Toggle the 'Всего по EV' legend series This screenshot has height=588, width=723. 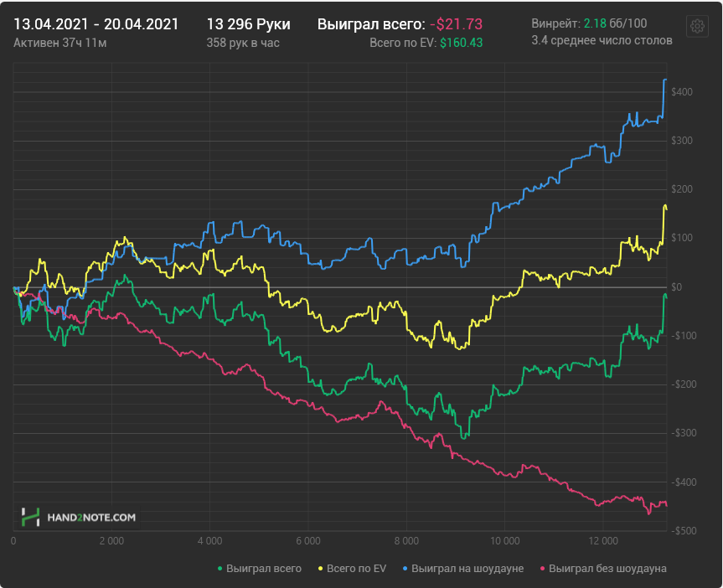(352, 569)
